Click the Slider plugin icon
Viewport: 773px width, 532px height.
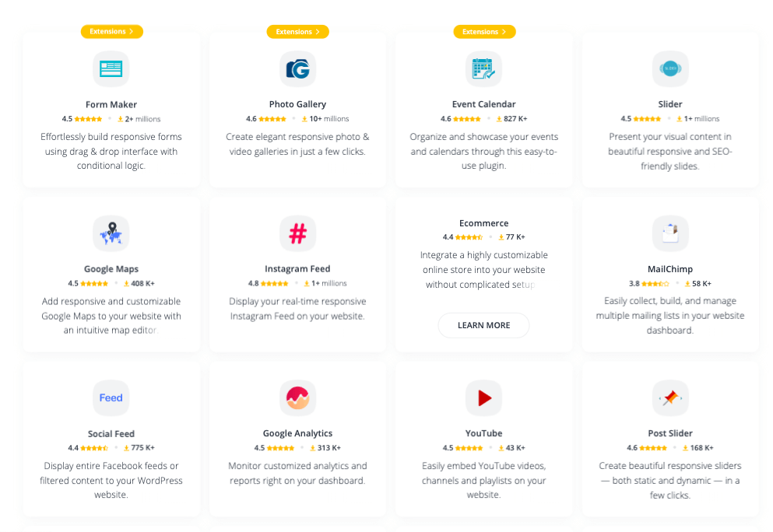(670, 69)
